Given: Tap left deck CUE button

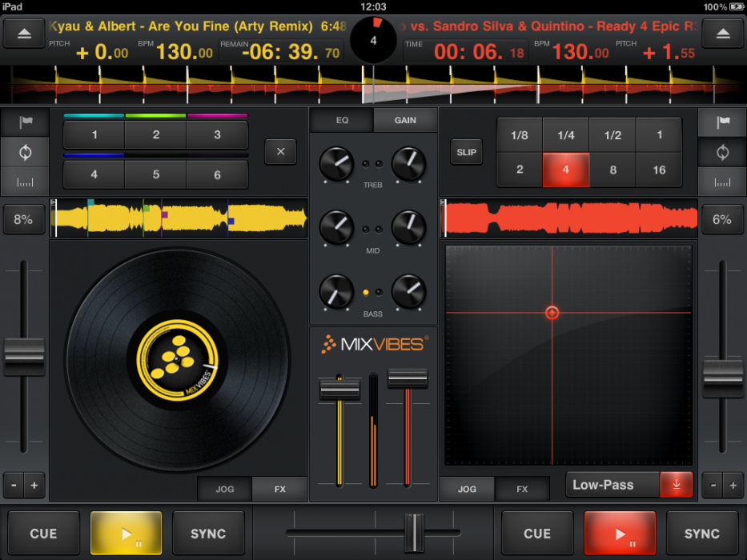Looking at the screenshot, I should [43, 534].
